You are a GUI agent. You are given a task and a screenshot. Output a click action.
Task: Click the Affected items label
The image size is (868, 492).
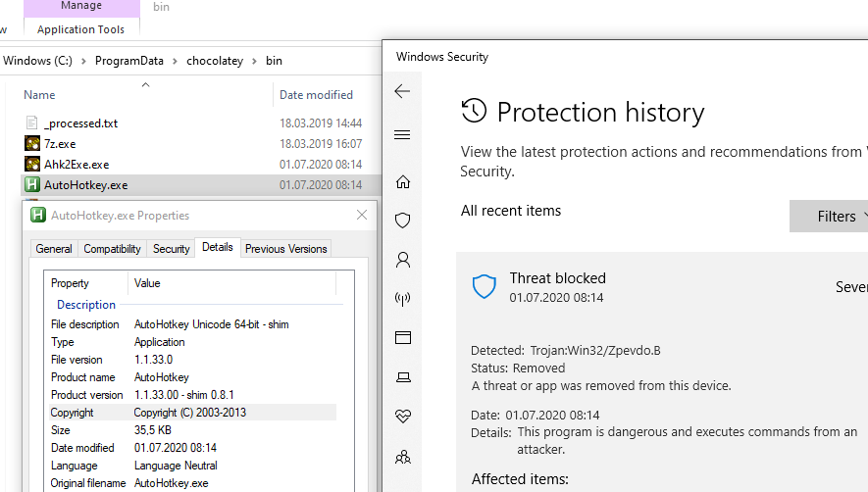tap(520, 478)
